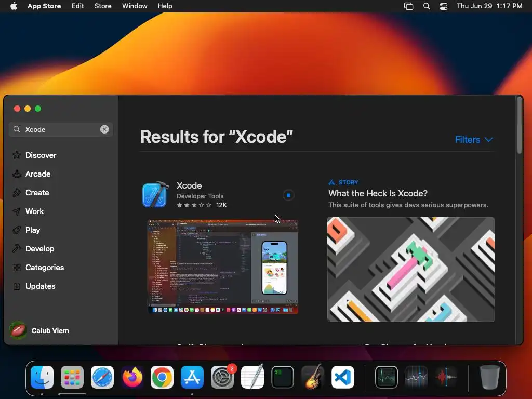Click the Xcode star rating
This screenshot has height=399, width=532.
194,205
